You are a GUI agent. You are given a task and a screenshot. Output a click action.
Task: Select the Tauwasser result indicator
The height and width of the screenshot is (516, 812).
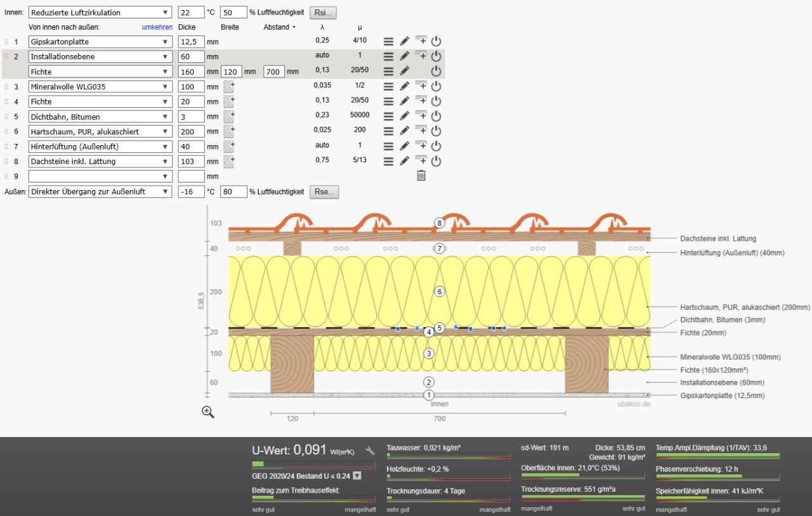click(x=424, y=448)
